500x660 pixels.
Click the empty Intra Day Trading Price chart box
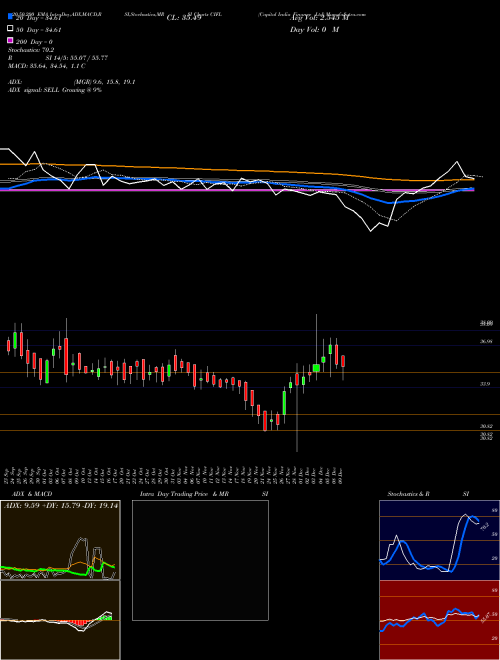[200, 560]
